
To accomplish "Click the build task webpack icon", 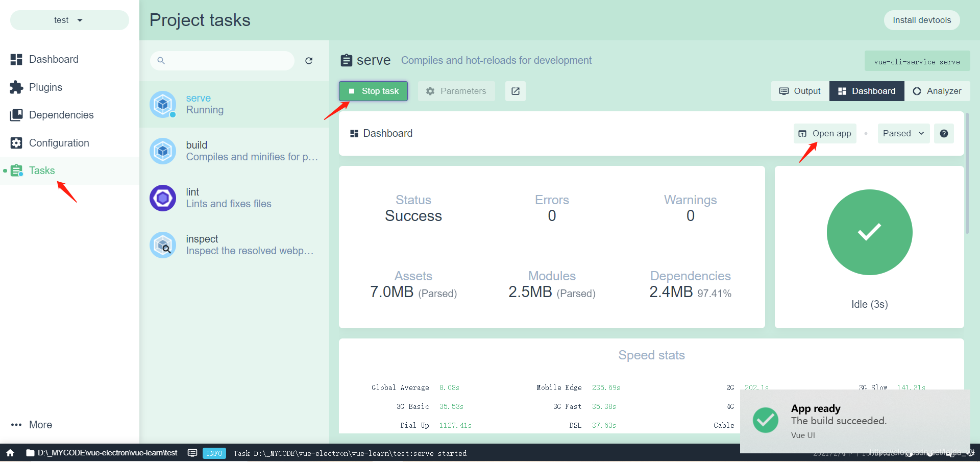I will (x=163, y=151).
